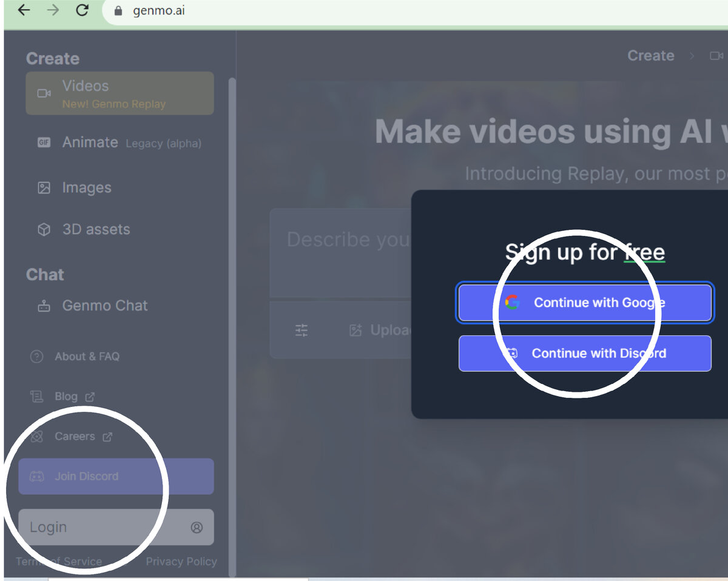Click the Google logo icon
Screen dimensions: 728x581
coord(513,303)
